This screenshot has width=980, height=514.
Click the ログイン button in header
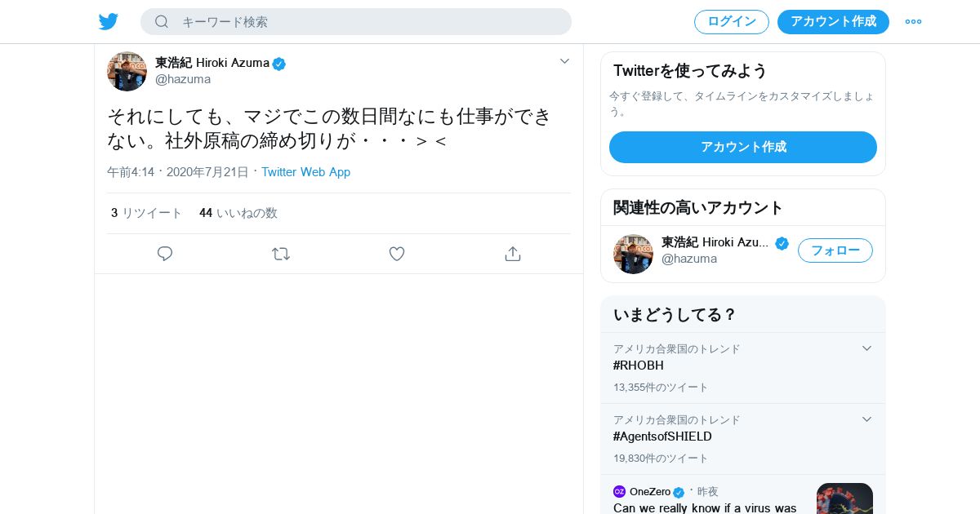click(731, 22)
